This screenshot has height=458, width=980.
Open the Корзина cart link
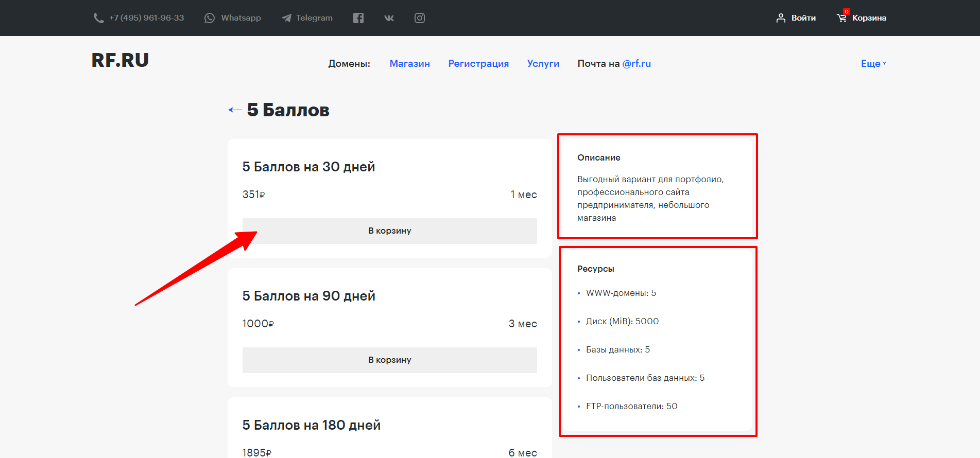click(869, 18)
